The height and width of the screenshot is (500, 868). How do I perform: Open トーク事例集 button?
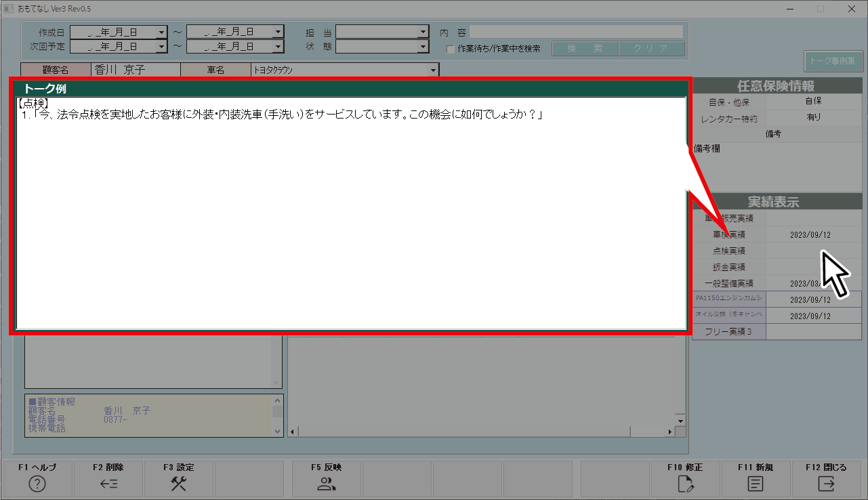[833, 61]
